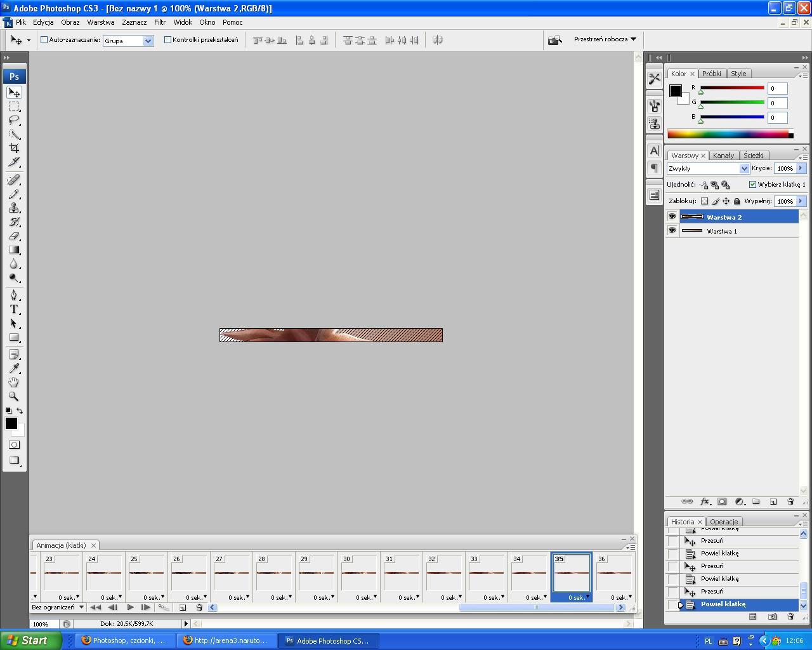The width and height of the screenshot is (812, 650).
Task: Open the Zwykły blend mode dropdown
Action: pos(744,168)
